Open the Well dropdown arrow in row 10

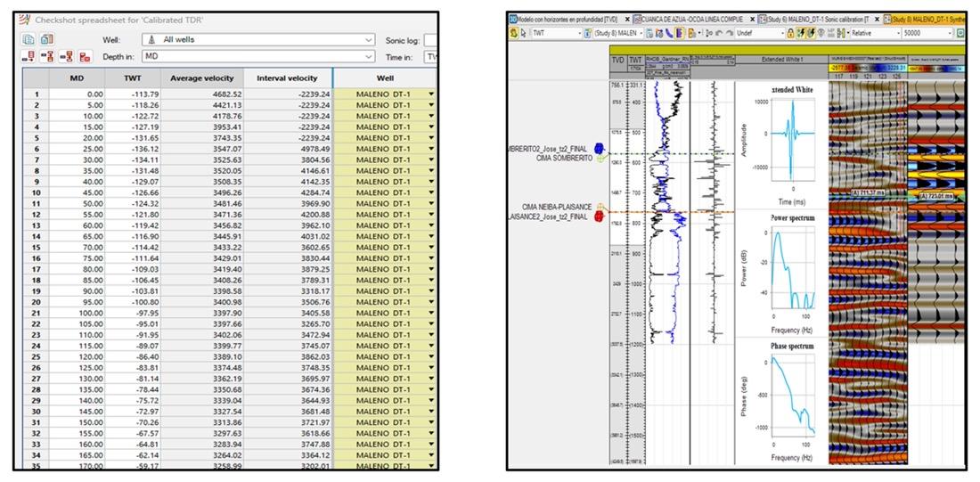pyautogui.click(x=430, y=192)
